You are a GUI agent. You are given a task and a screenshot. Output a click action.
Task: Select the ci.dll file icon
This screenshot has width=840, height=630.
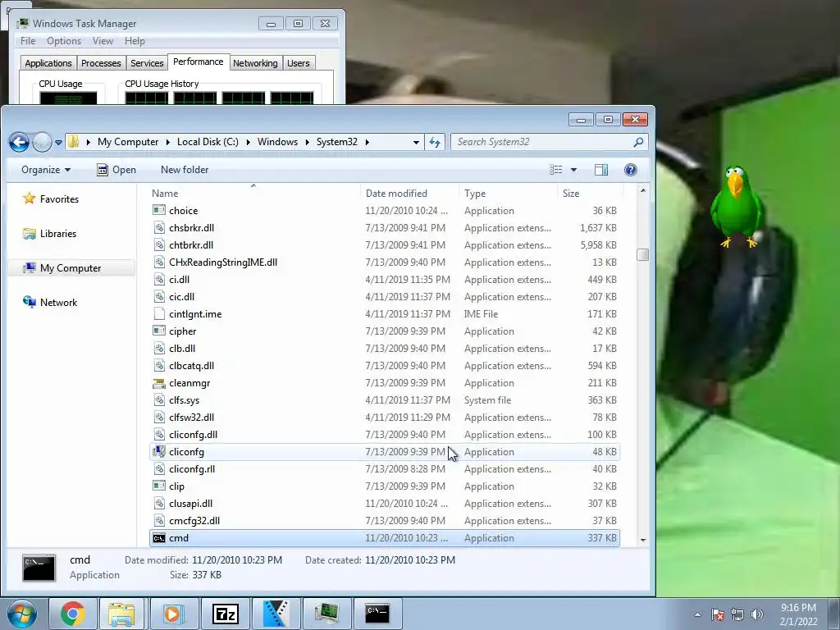point(159,279)
